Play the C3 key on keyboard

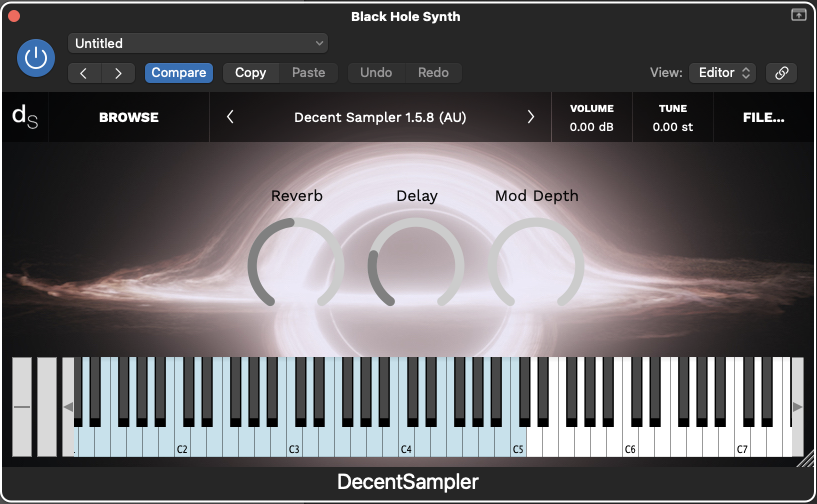click(294, 443)
